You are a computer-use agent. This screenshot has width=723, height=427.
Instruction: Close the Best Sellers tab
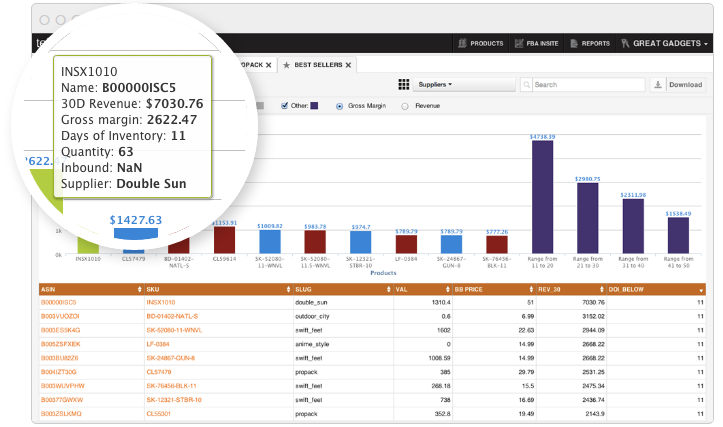pos(348,65)
